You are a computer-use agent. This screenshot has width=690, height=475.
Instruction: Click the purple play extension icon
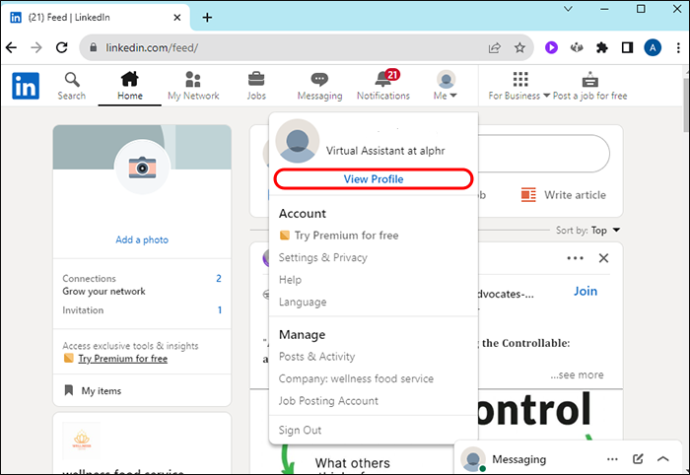(x=551, y=48)
